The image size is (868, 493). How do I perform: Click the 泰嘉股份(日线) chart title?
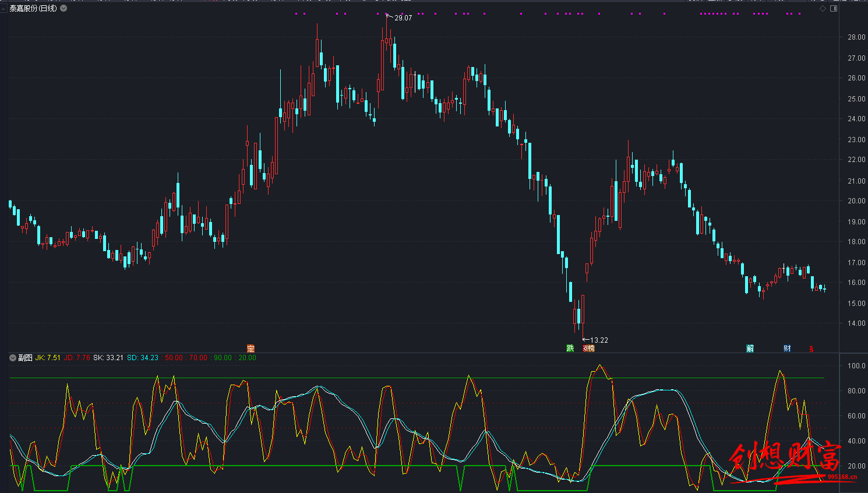point(33,9)
